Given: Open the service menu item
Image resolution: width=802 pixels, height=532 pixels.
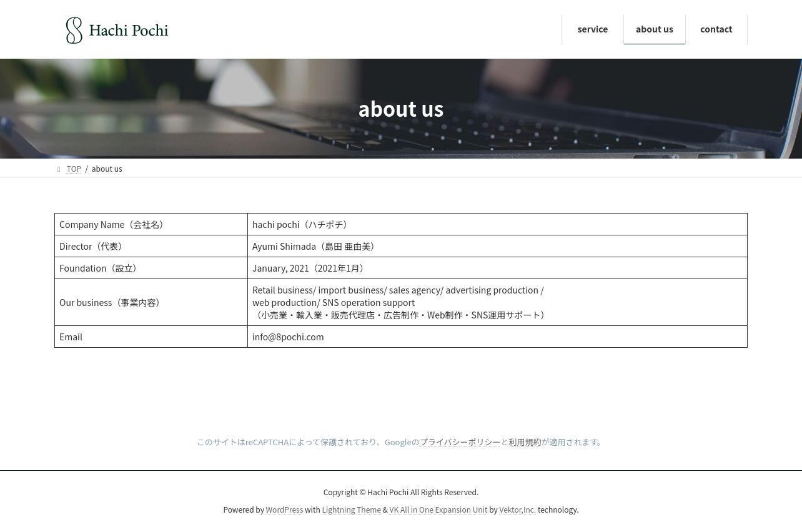Looking at the screenshot, I should pos(592,29).
